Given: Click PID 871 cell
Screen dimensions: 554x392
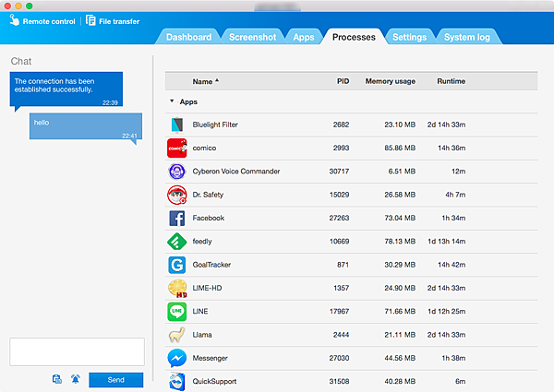Looking at the screenshot, I should pyautogui.click(x=343, y=265).
